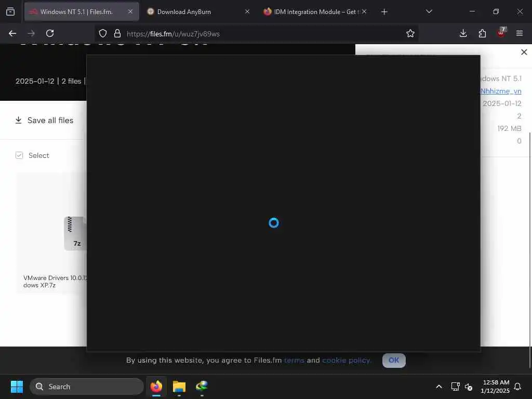Go back to previous page
532x399 pixels.
(12, 33)
